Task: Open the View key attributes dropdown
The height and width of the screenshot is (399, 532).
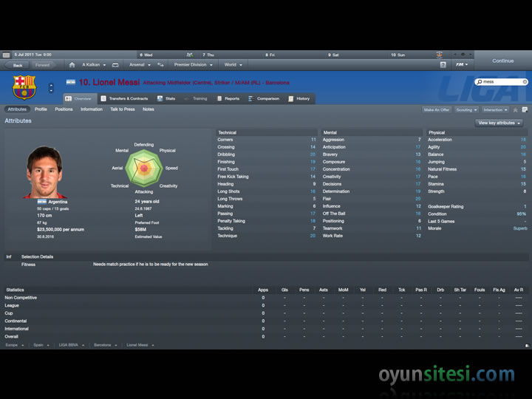Action: click(x=499, y=123)
